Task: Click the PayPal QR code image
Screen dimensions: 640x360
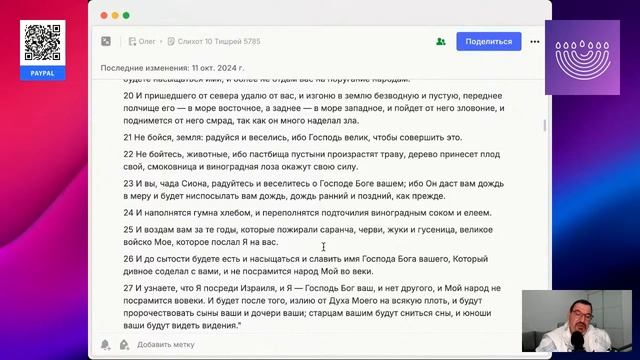Action: pos(42,43)
